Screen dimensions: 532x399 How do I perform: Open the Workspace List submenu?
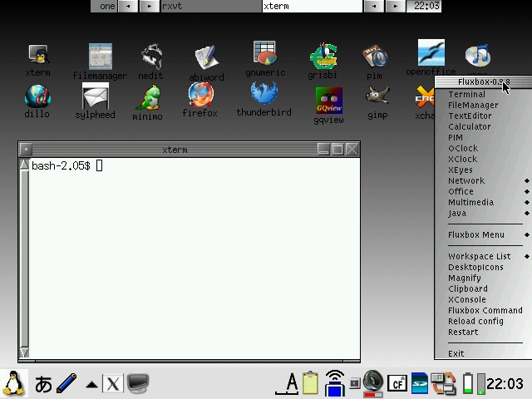coord(480,256)
